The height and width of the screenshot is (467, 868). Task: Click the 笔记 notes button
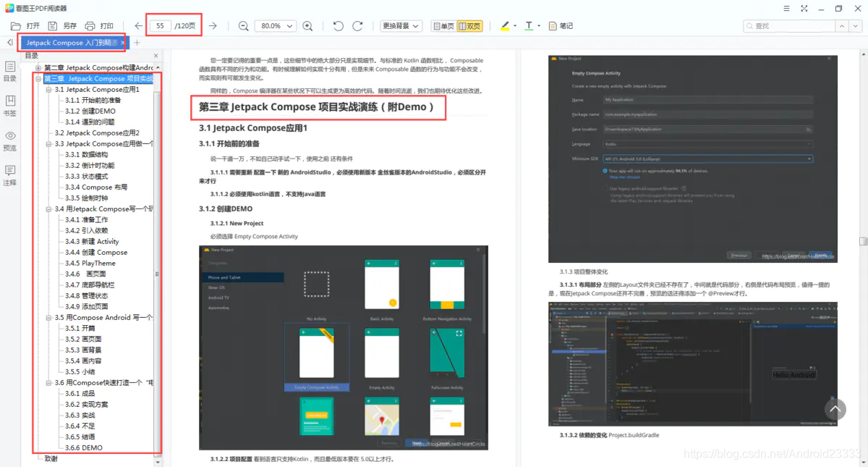(561, 26)
